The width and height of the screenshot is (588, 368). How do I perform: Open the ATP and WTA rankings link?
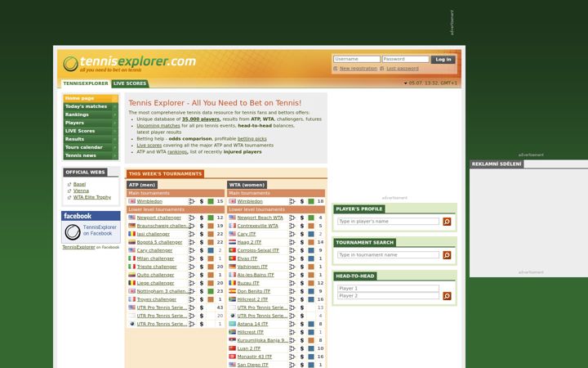click(177, 152)
